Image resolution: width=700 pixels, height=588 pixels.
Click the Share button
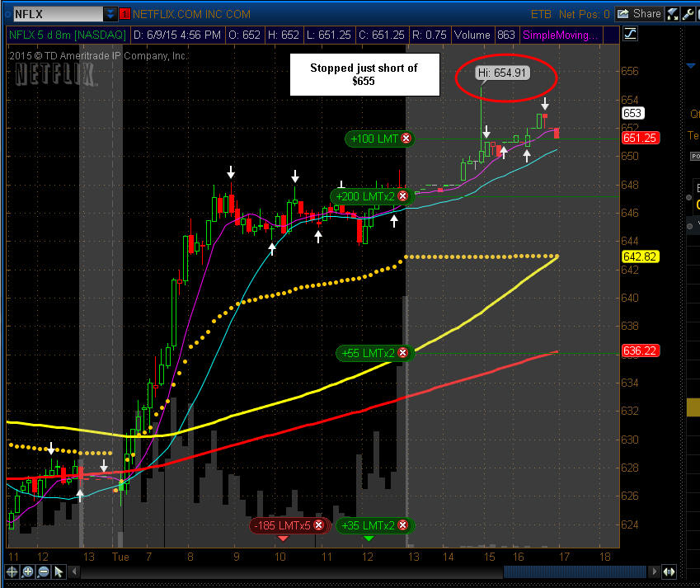[639, 14]
